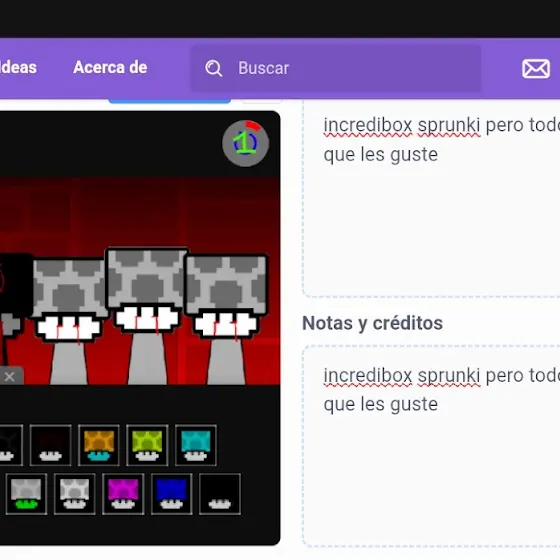
Task: Select the lime green mushroom icon
Action: click(x=147, y=445)
